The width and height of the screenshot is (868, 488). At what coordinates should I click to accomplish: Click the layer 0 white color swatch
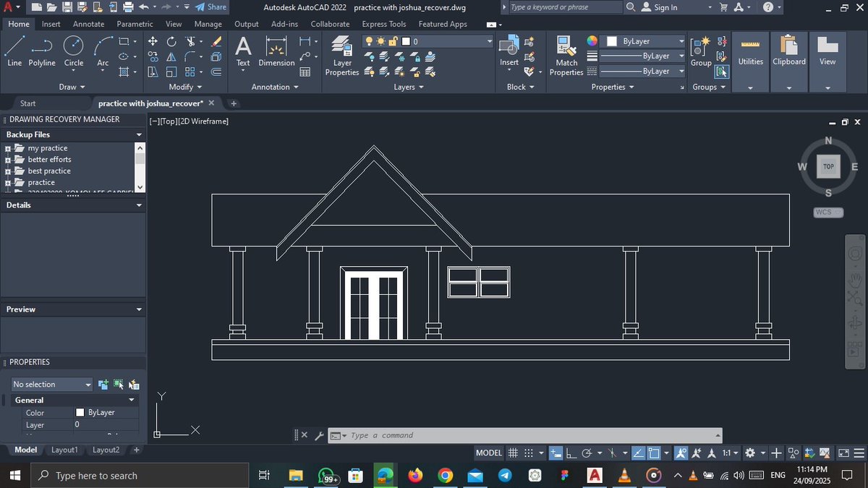pos(406,42)
